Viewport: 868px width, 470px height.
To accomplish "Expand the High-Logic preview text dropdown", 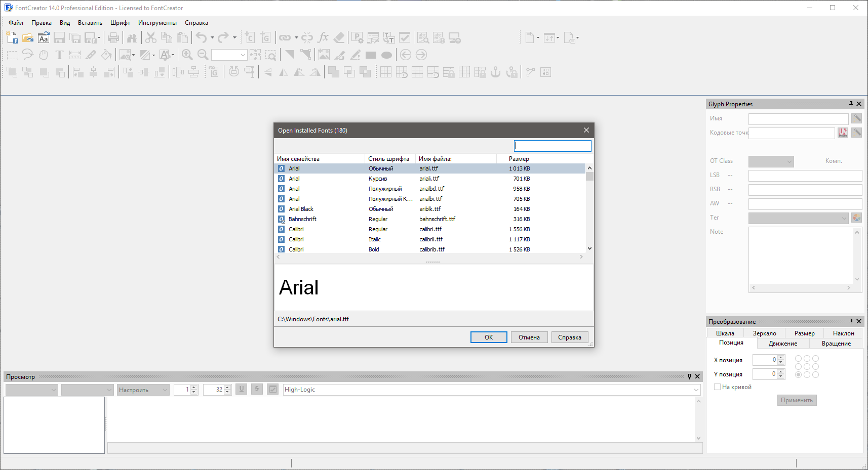I will tap(696, 390).
